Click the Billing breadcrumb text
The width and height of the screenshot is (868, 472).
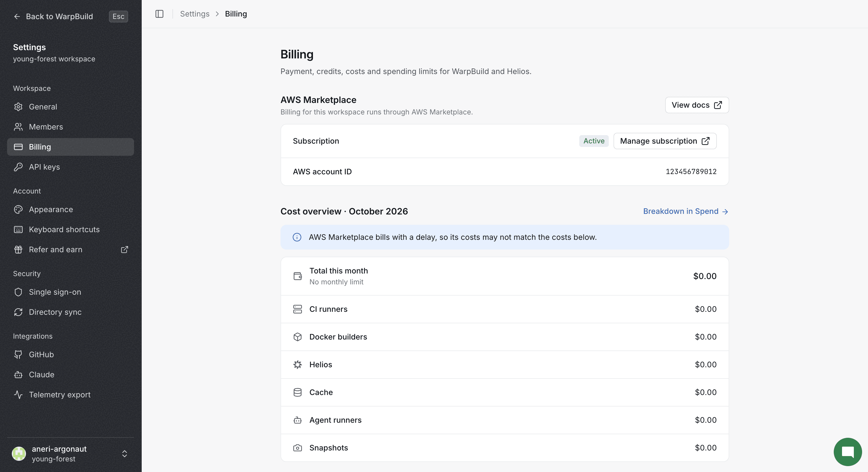236,14
